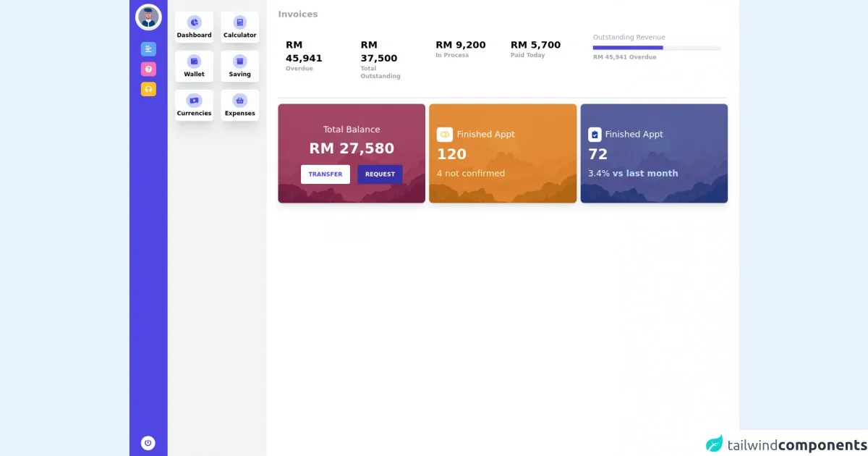The width and height of the screenshot is (868, 456).
Task: Open the Expenses tile
Action: [x=239, y=106]
